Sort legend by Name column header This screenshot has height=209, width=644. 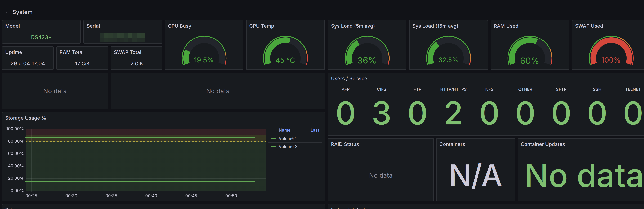[284, 130]
